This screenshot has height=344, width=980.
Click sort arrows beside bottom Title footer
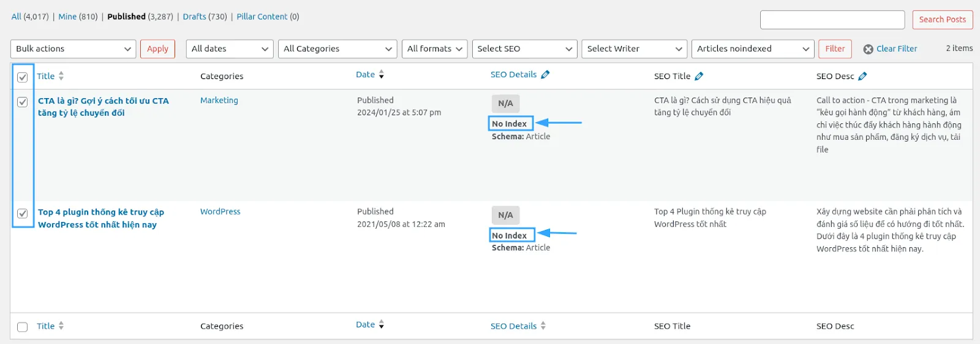tap(61, 326)
